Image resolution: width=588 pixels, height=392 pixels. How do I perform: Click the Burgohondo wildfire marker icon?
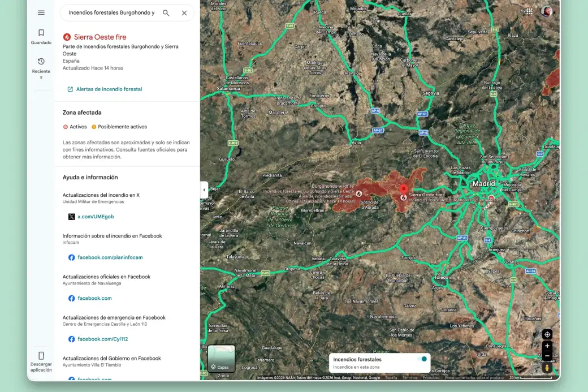359,193
